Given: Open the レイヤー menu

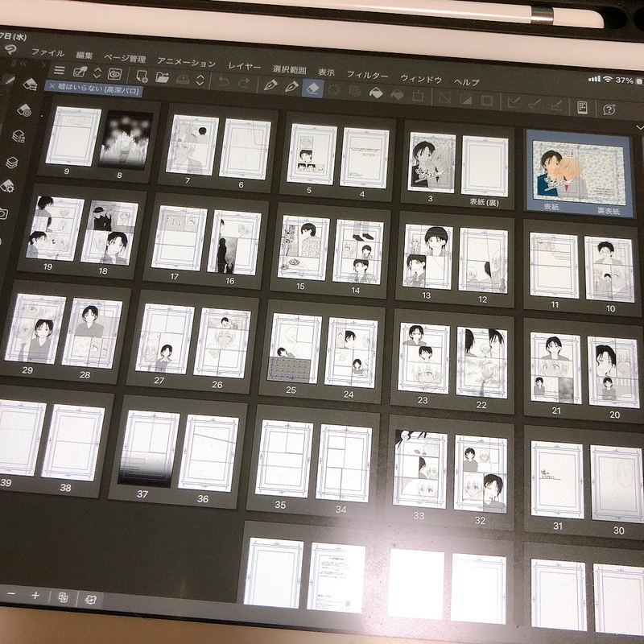Looking at the screenshot, I should click(245, 67).
